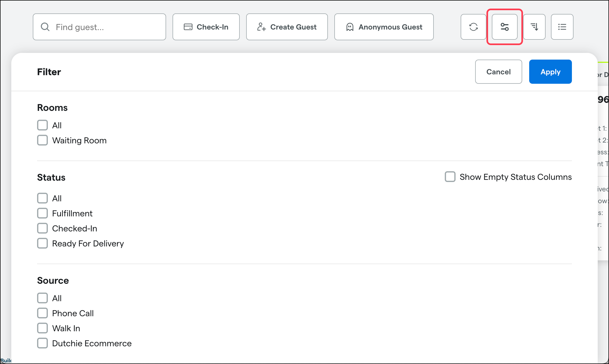Screen dimensions: 609x364
Task: Cancel the filter dialog
Action: [499, 72]
